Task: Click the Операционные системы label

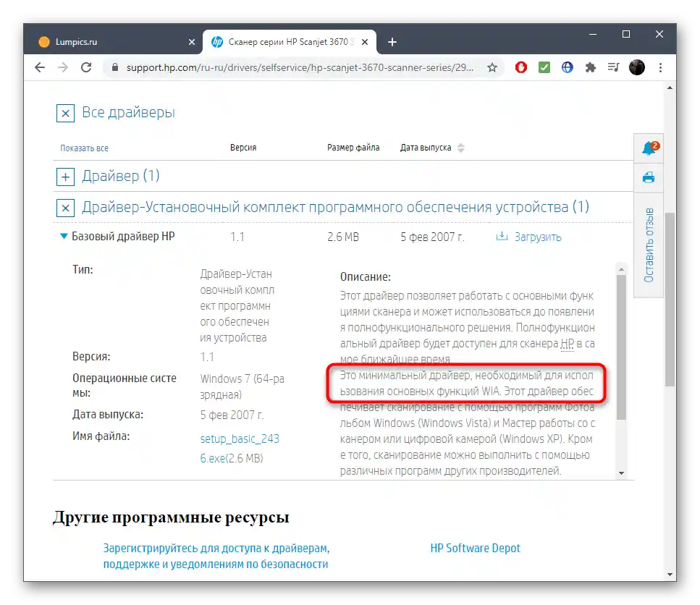Action: [124, 386]
